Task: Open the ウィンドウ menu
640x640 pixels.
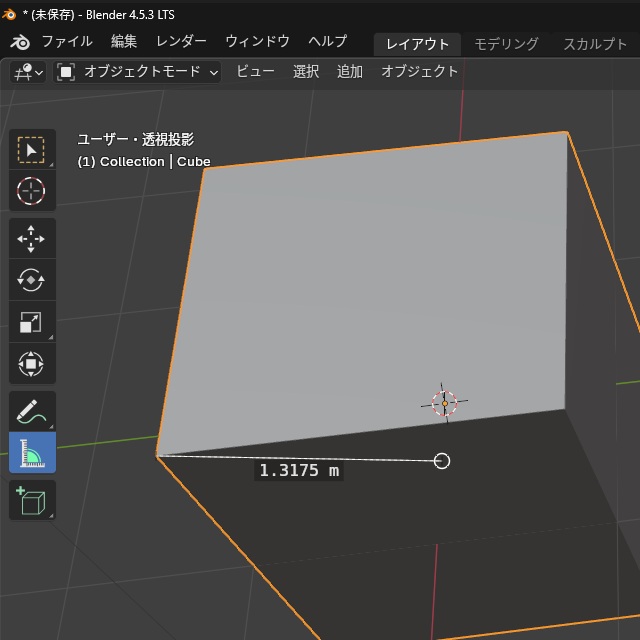Action: point(257,41)
